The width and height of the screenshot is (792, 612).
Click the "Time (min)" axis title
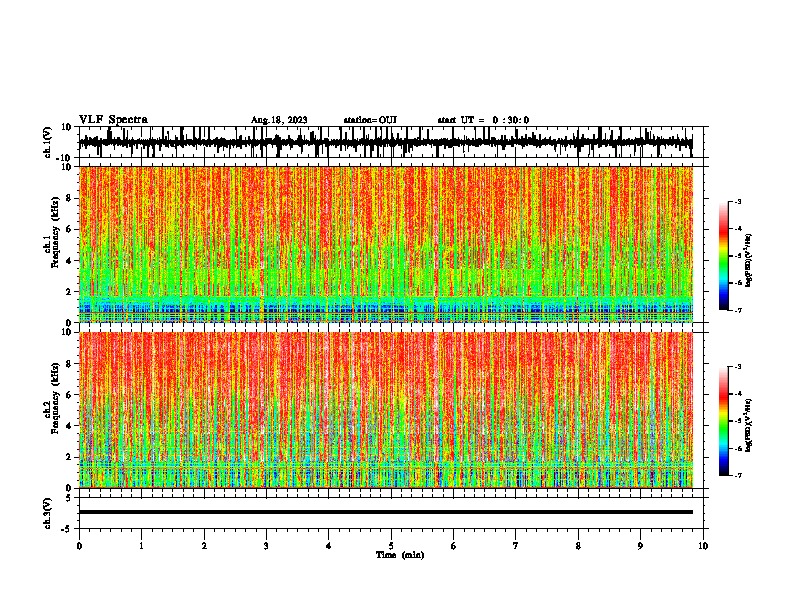(400, 555)
